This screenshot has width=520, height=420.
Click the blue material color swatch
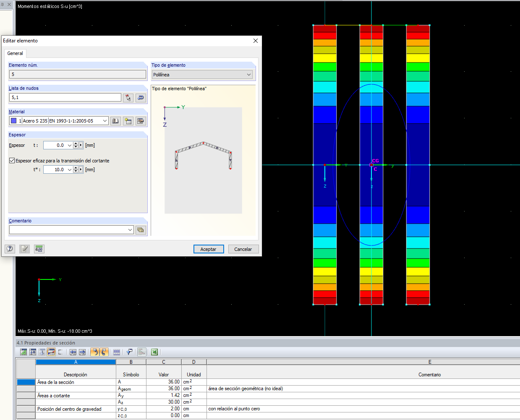14,121
